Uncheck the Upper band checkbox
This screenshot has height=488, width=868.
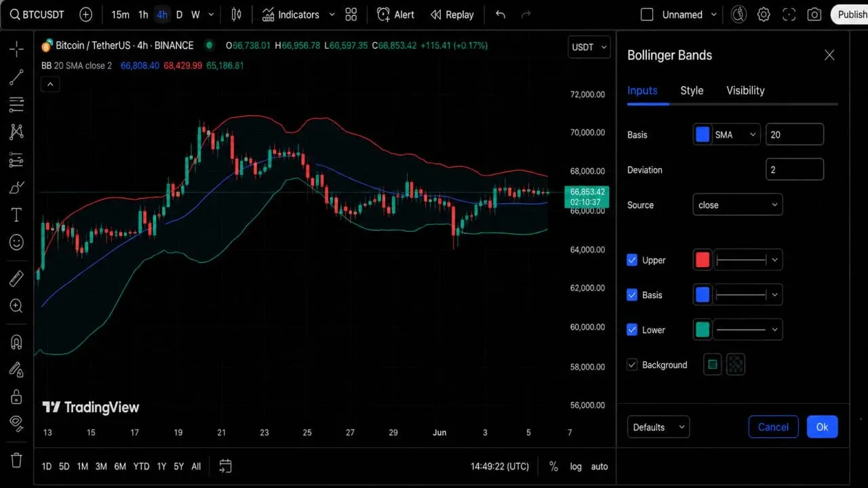632,260
